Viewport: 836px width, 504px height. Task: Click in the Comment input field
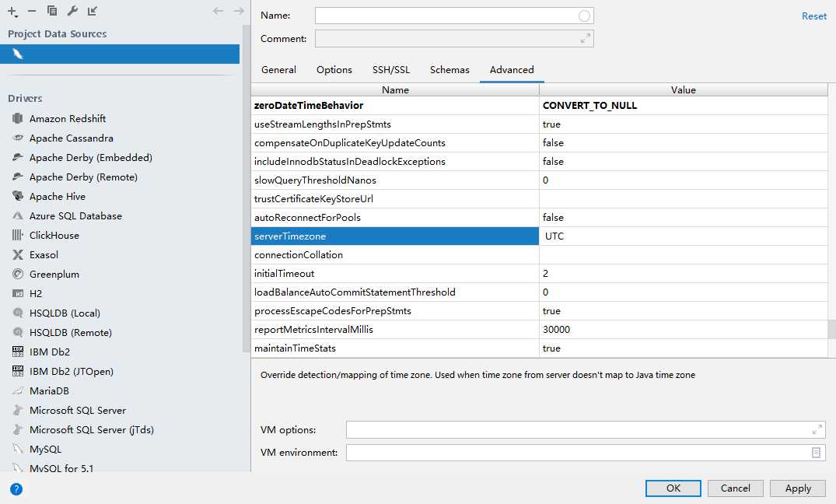pyautogui.click(x=454, y=38)
